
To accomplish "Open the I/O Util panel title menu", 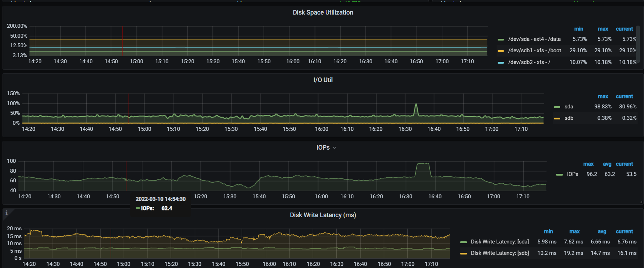I will (x=323, y=80).
